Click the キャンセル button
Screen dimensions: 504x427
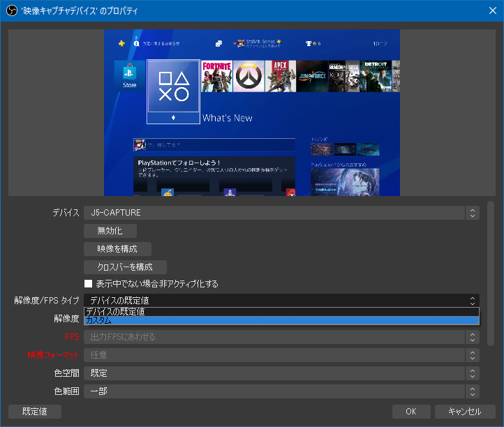tap(465, 412)
